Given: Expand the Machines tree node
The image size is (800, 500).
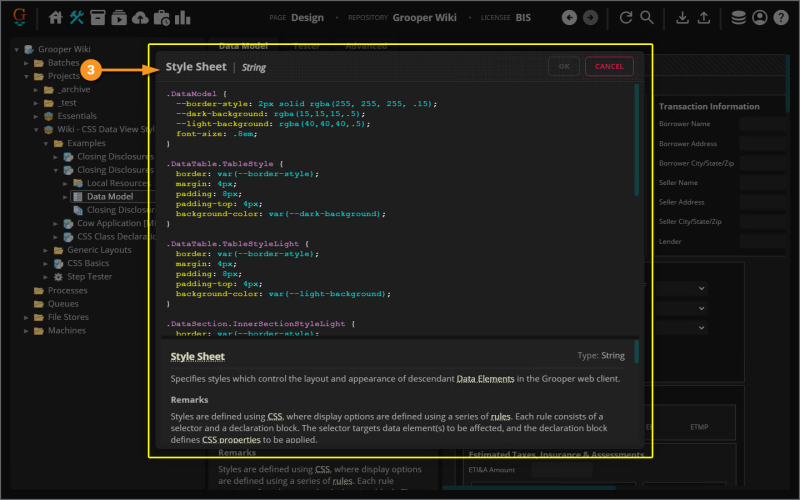Looking at the screenshot, I should coord(26,330).
